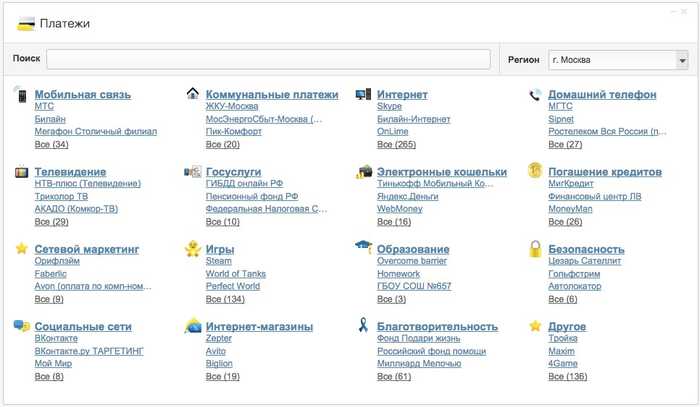Viewport: 700px width, 407px height.
Task: Open the Телевидение category
Action: point(70,172)
